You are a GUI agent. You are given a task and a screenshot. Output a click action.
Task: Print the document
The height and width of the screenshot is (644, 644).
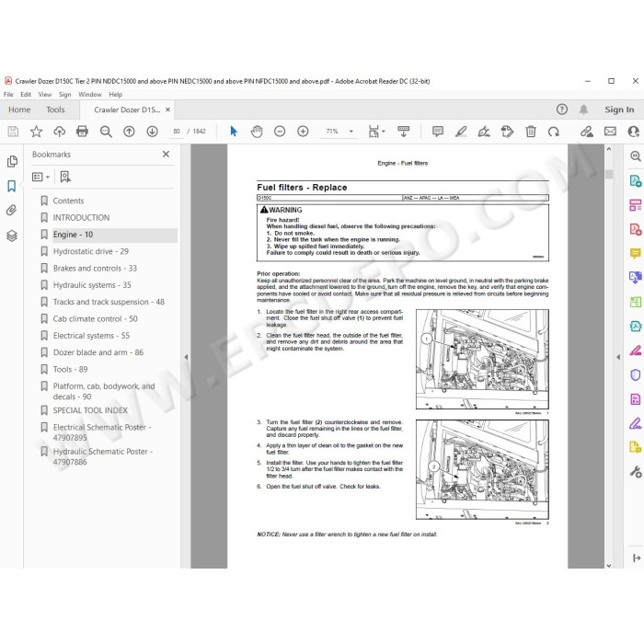82,132
